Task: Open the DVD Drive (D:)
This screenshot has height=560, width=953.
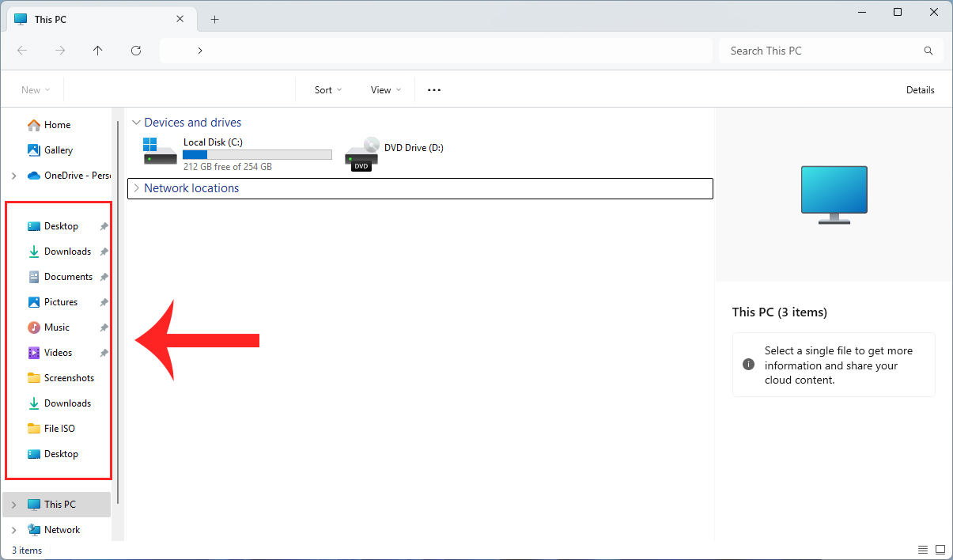Action: coord(361,152)
